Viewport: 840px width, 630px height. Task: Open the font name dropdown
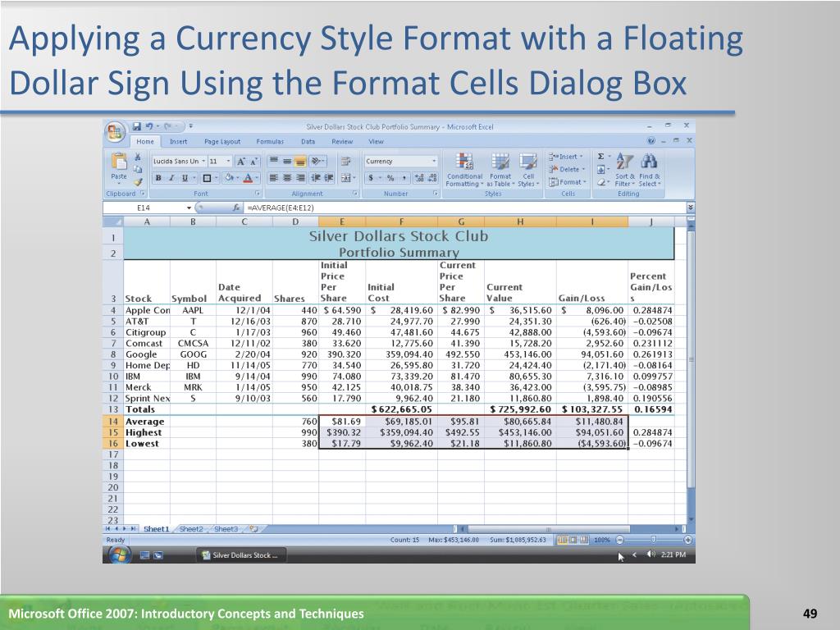[x=203, y=161]
